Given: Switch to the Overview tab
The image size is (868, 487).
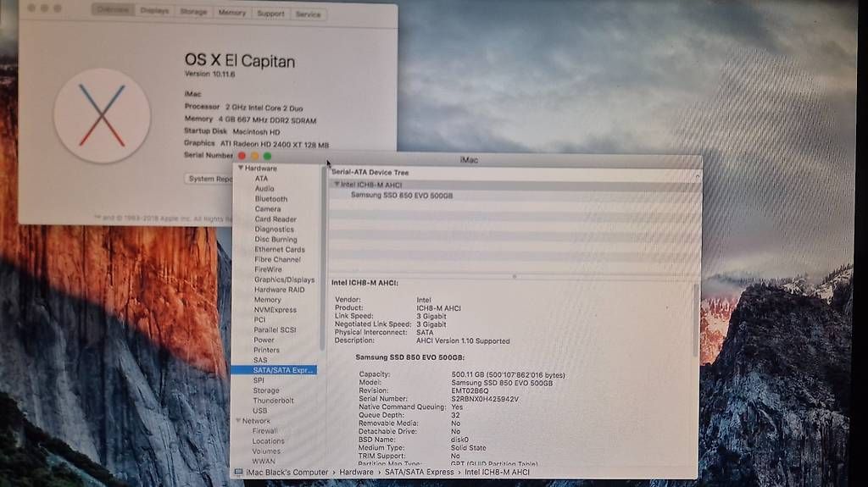Looking at the screenshot, I should coord(113,10).
